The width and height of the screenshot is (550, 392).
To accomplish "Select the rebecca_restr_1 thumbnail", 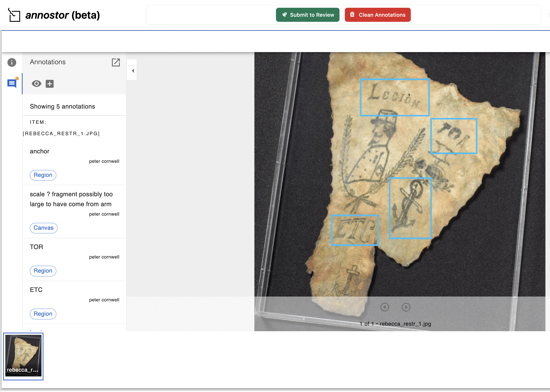I will (x=23, y=356).
